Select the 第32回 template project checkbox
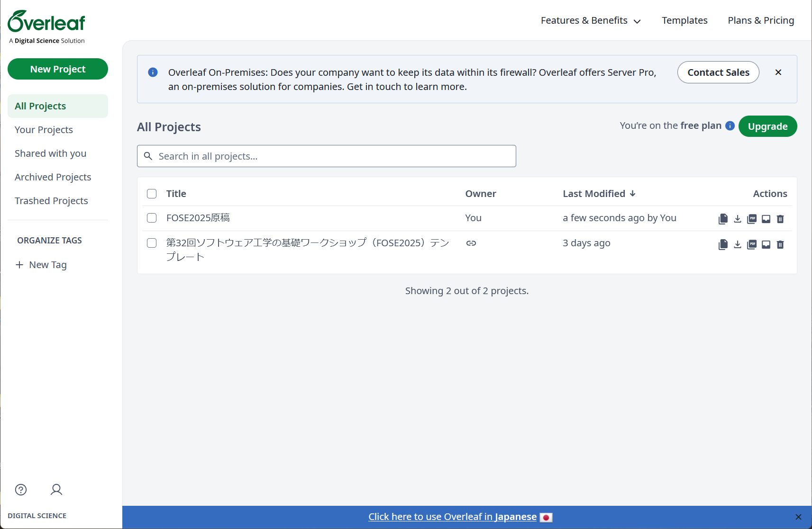The height and width of the screenshot is (529, 812). (x=152, y=243)
